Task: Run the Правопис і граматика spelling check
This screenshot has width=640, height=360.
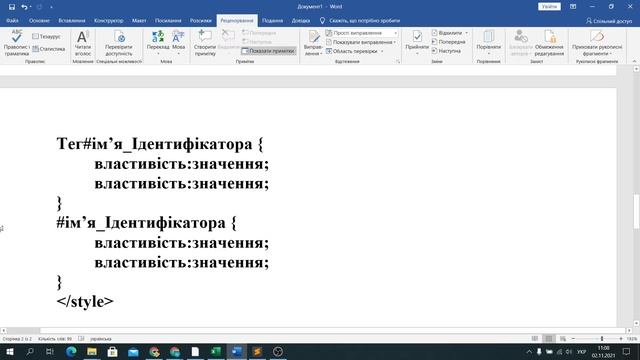Action: pyautogui.click(x=16, y=42)
